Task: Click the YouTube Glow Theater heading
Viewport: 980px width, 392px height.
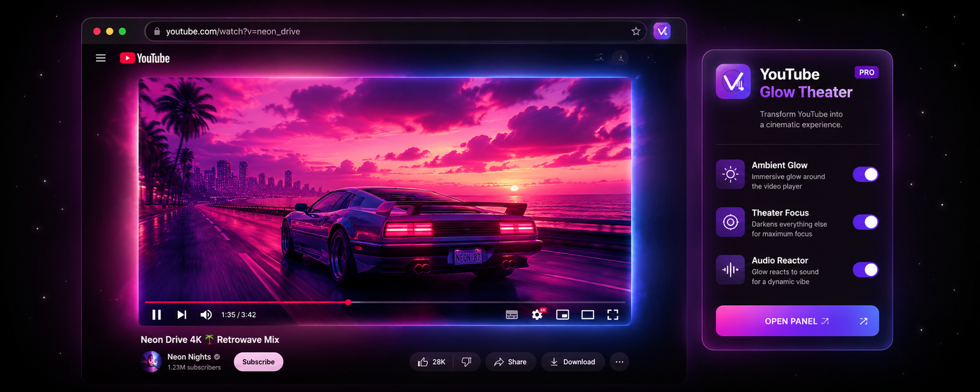Action: click(806, 83)
